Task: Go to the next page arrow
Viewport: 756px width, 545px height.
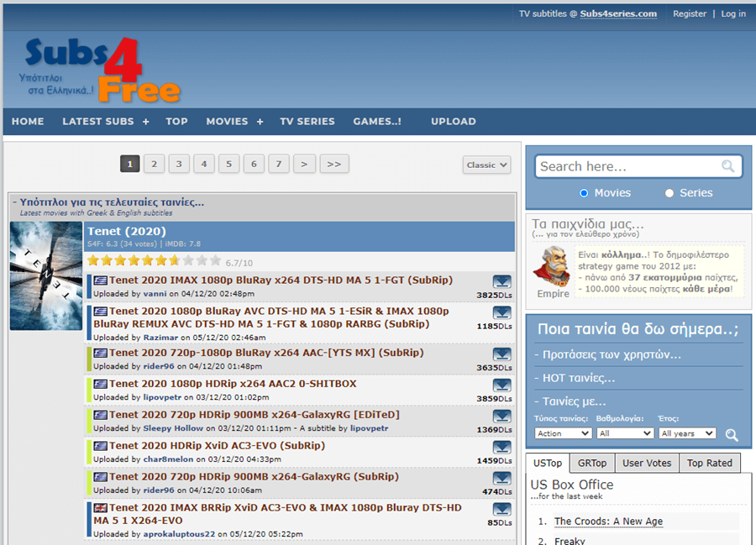Action: 304,164
